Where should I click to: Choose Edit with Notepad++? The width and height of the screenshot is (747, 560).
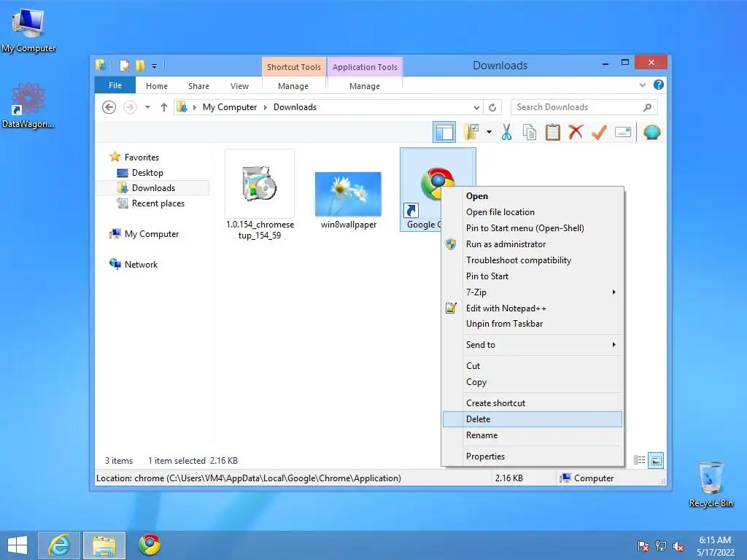point(532,308)
